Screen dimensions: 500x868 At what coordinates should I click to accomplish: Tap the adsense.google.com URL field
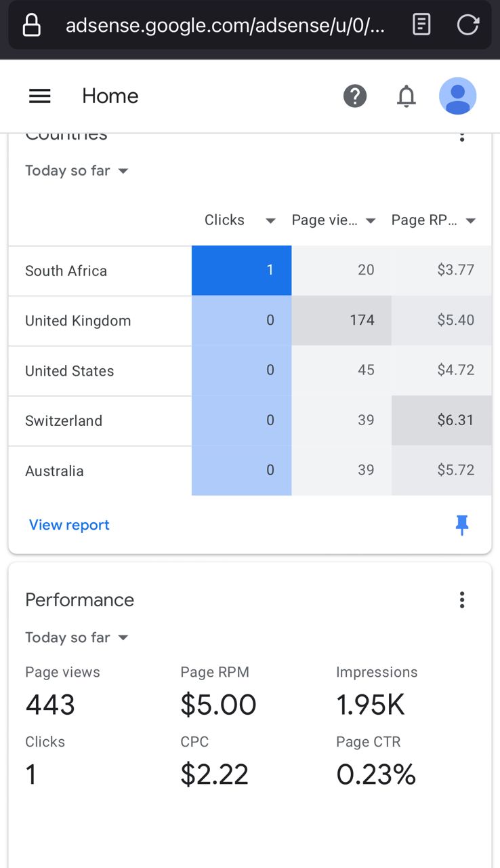click(225, 26)
